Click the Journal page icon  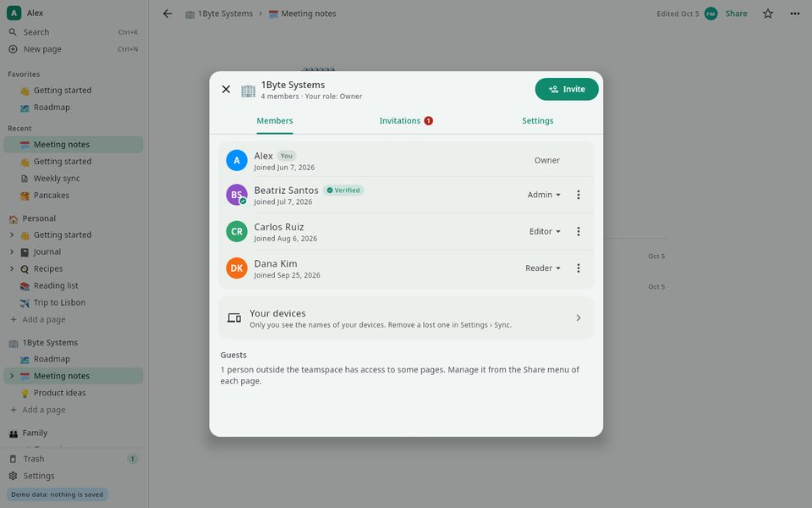coord(25,252)
